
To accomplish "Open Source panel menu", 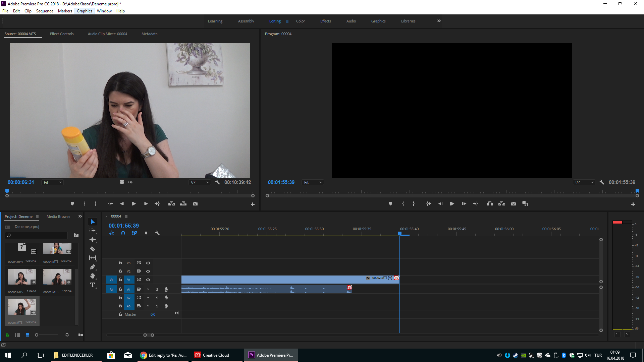I will (x=41, y=34).
